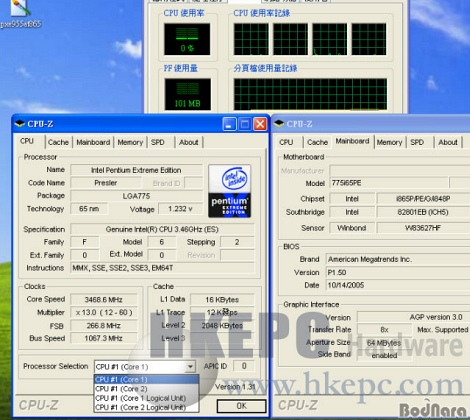The height and width of the screenshot is (420, 470).
Task: Click the CPU-Z title icon in right window
Action: click(279, 124)
